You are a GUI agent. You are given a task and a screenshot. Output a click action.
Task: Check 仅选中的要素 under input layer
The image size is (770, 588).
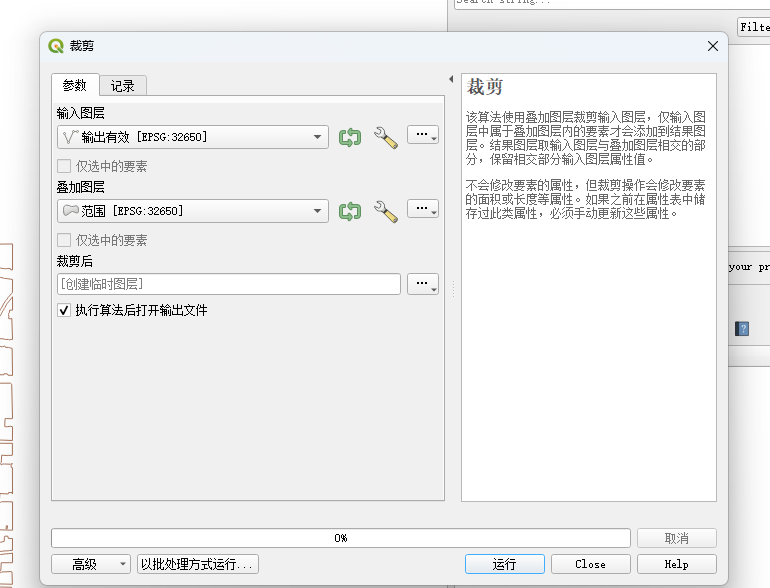[65, 166]
